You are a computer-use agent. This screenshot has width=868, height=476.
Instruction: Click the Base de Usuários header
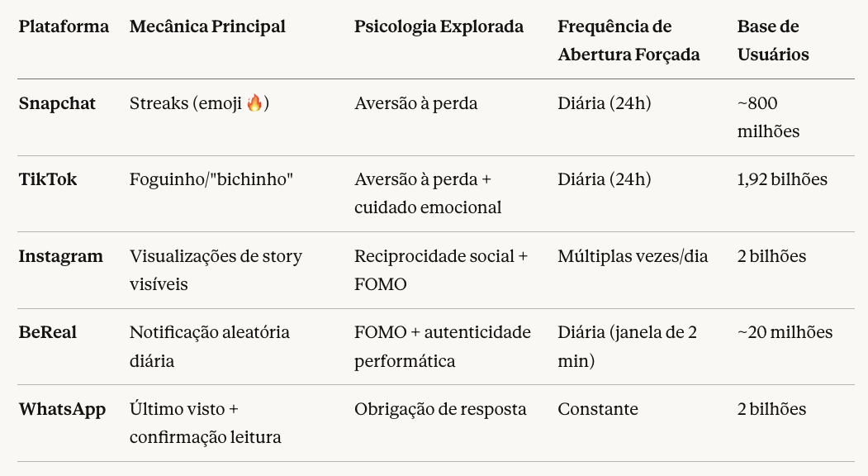(x=773, y=40)
